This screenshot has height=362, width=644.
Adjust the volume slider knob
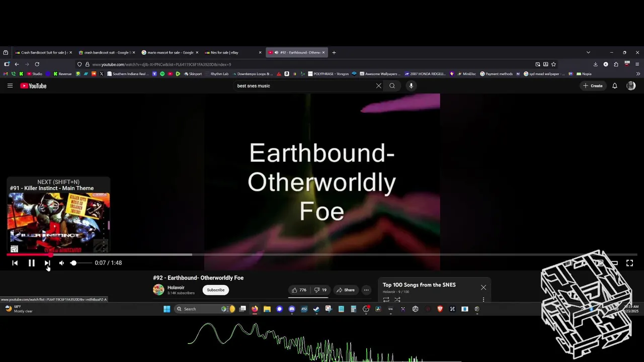coord(73,263)
